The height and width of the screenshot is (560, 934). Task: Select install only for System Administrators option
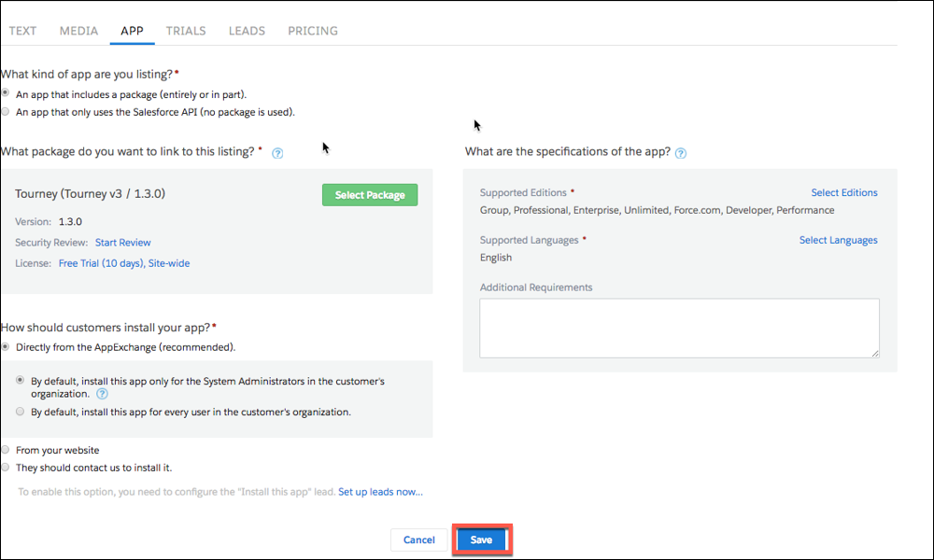click(21, 380)
